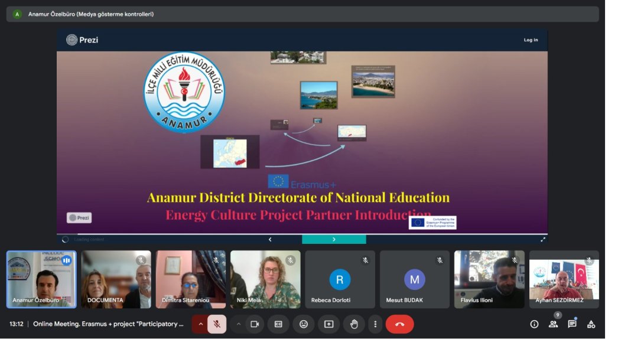Click the M avatar of Mesut BUDAK

point(414,279)
